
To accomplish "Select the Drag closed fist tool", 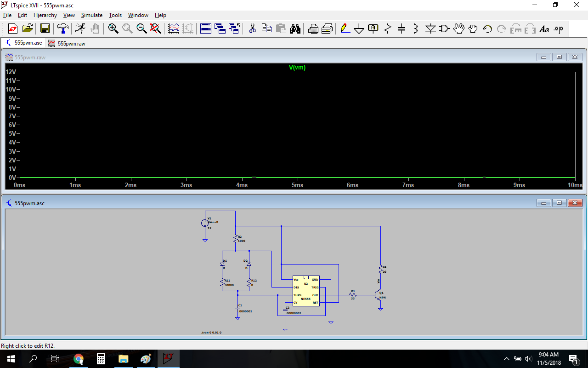I will (x=473, y=29).
